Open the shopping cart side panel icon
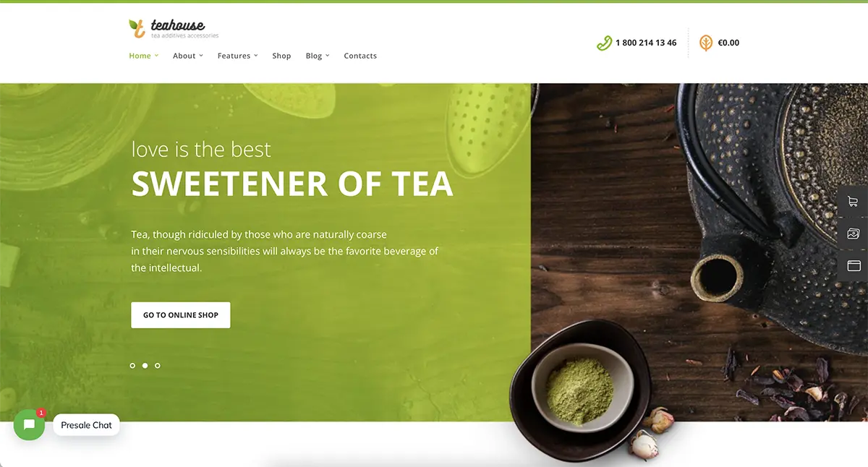 pos(854,202)
